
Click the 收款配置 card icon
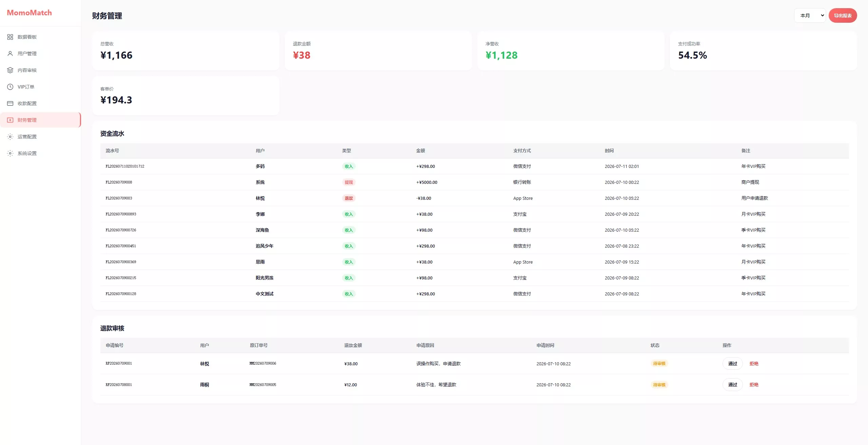10,103
